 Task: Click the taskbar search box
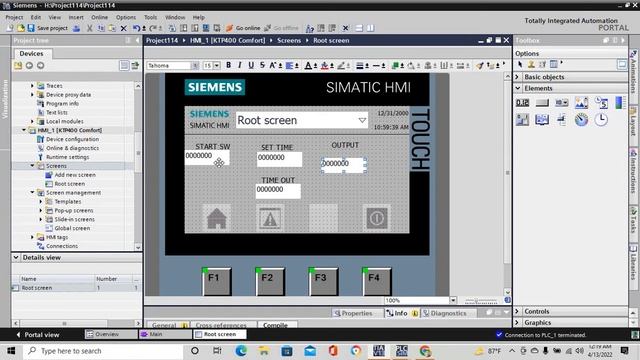click(103, 351)
